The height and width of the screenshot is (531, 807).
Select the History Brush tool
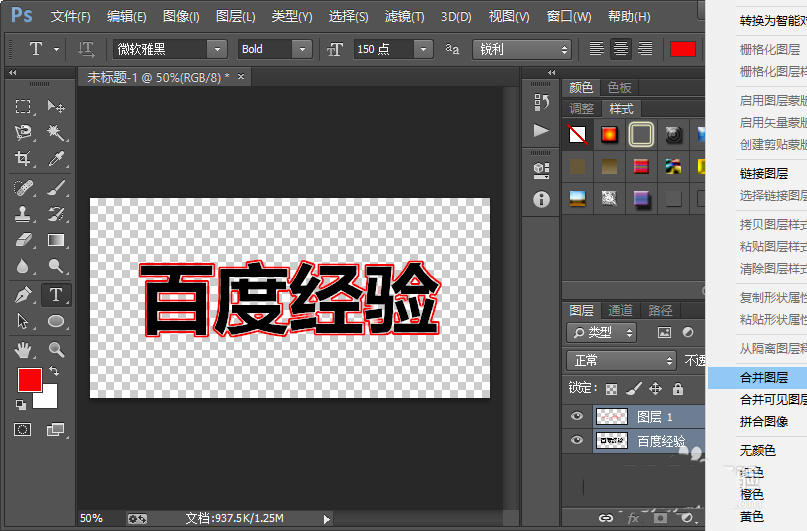pos(56,214)
